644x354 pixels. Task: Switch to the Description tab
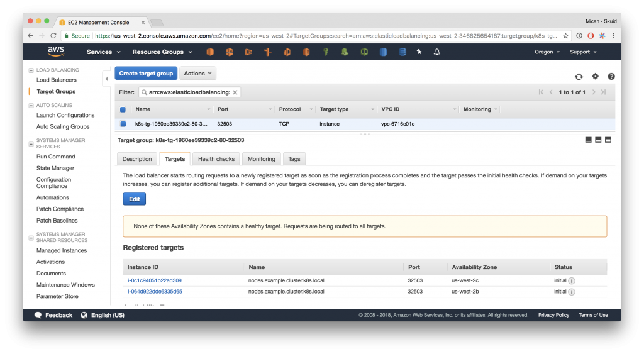click(x=136, y=159)
